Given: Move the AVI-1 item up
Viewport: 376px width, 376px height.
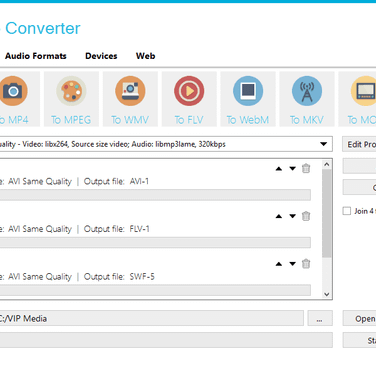Looking at the screenshot, I should [279, 169].
